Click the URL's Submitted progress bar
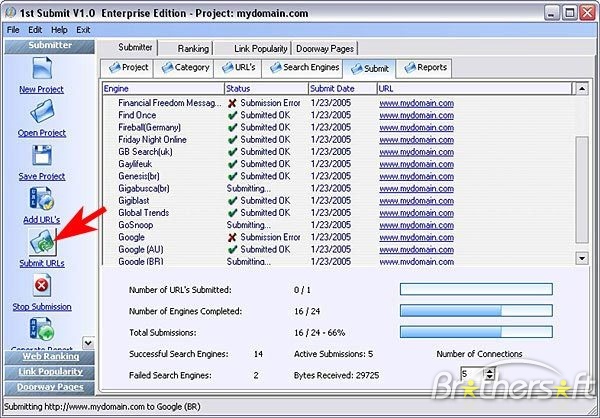 [x=476, y=289]
